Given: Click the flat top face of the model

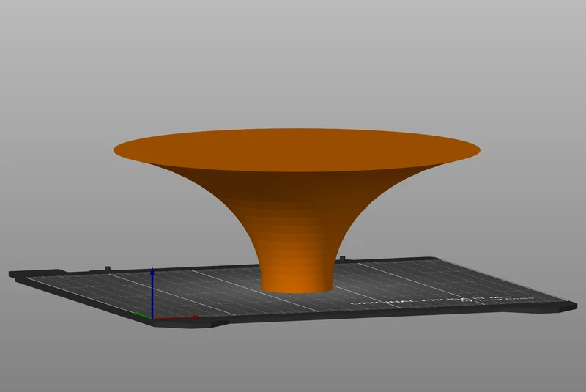Looking at the screenshot, I should click(297, 150).
